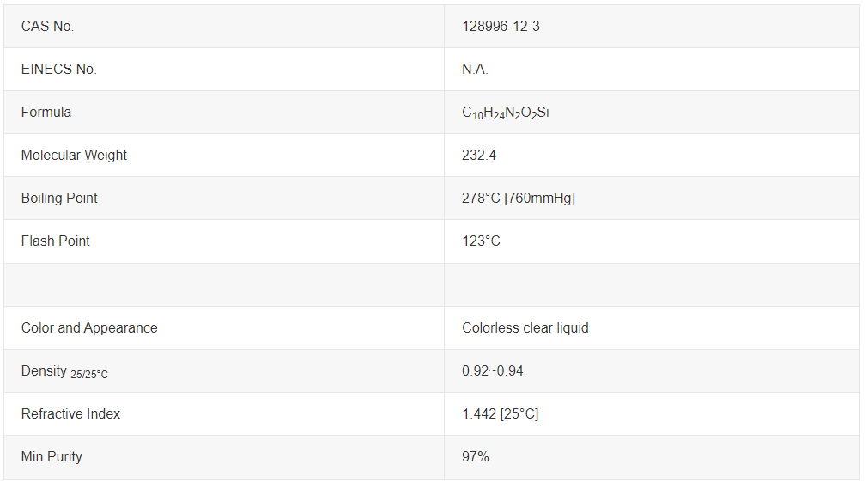The height and width of the screenshot is (489, 868).
Task: Select the 278°C [760mmHg] value
Action: (x=519, y=198)
